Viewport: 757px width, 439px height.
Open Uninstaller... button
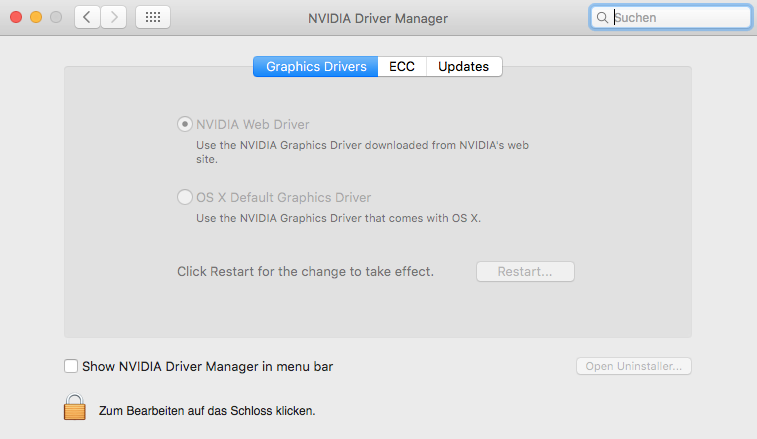click(x=633, y=366)
